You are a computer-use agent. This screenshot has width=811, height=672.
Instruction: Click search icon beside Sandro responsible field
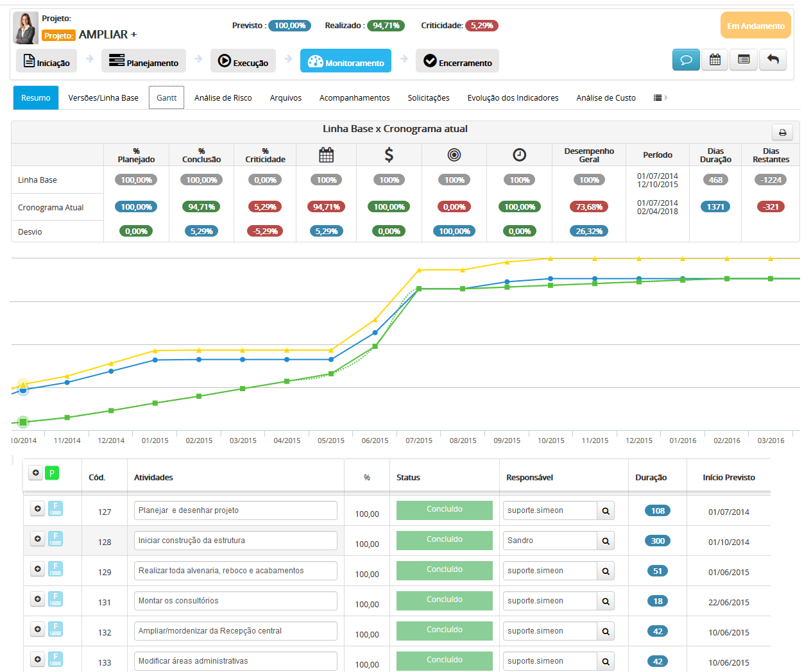(x=605, y=541)
